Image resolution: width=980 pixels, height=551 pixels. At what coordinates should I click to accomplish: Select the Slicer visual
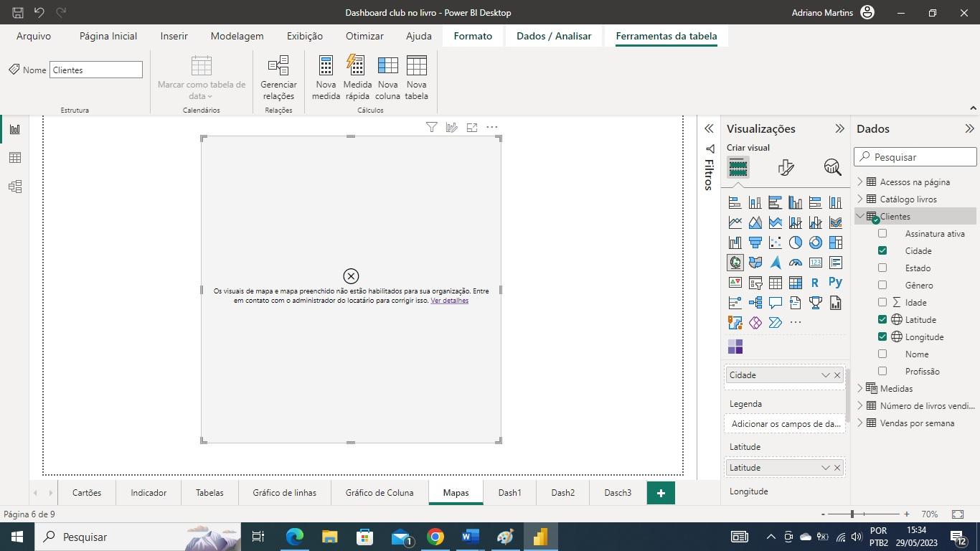(x=755, y=283)
